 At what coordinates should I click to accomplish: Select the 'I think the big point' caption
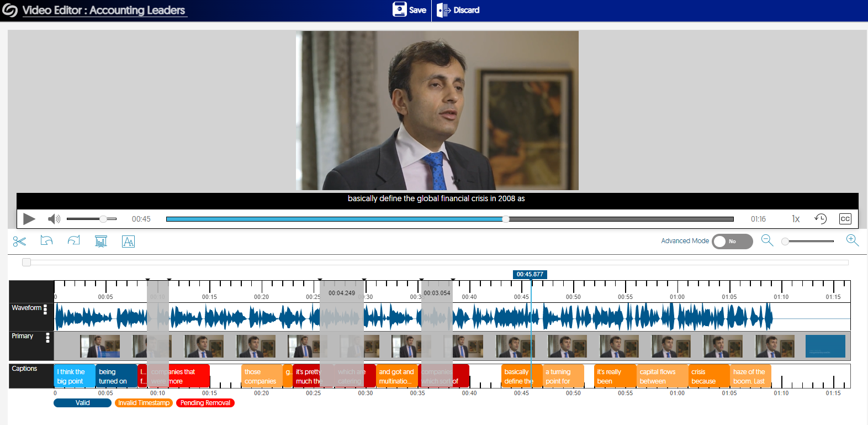point(74,376)
